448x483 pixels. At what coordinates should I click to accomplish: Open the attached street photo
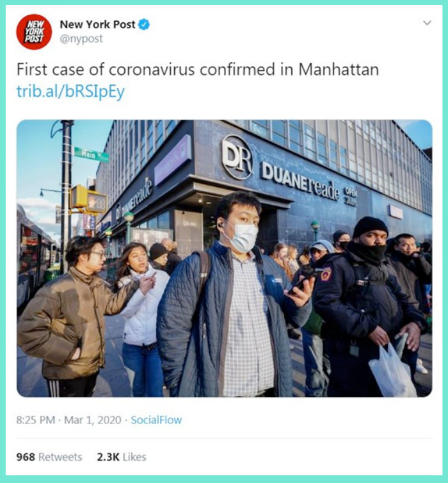point(224,258)
